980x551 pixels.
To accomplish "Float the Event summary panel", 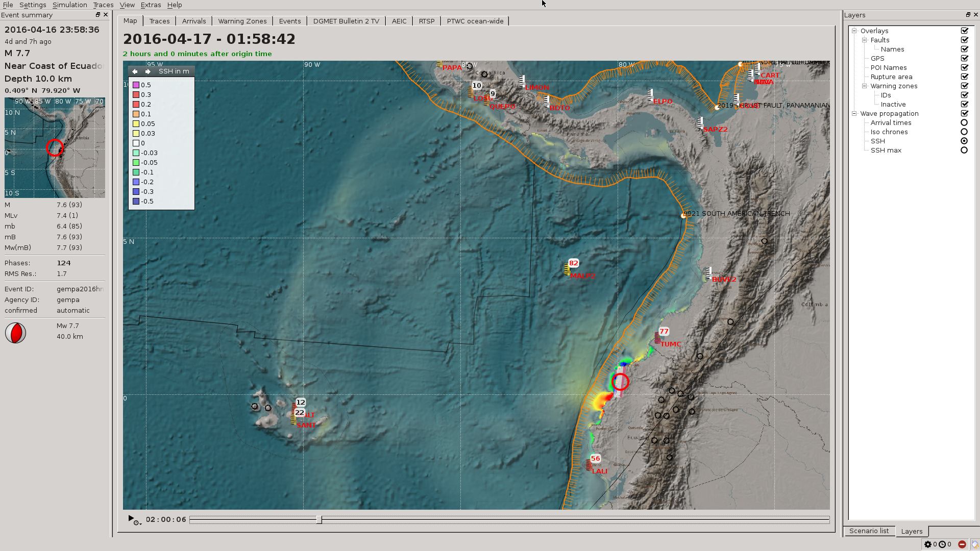I will [98, 15].
